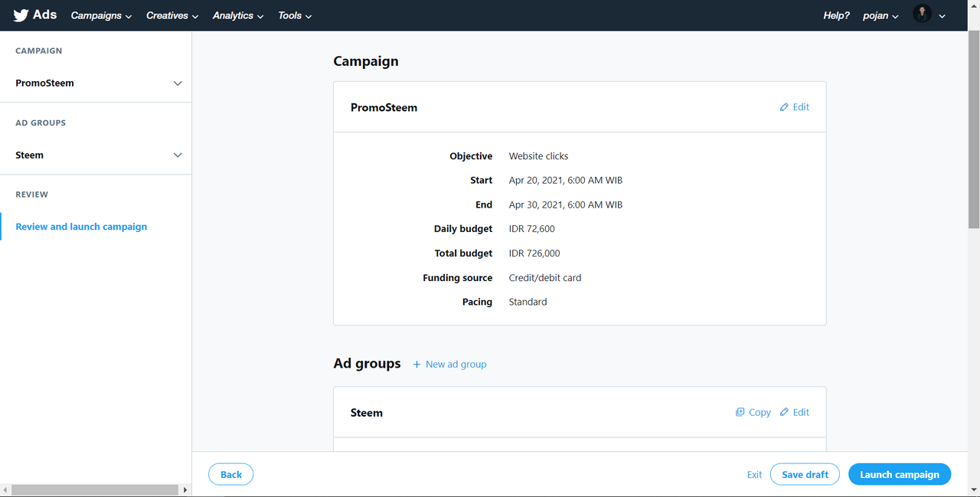
Task: Click the Campaign section heading
Action: [366, 61]
